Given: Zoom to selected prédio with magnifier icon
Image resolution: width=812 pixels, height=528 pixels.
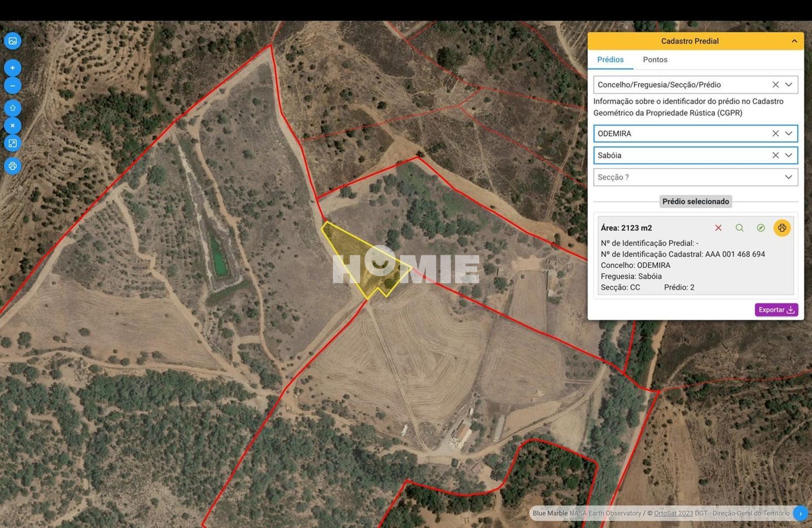Looking at the screenshot, I should pos(739,228).
